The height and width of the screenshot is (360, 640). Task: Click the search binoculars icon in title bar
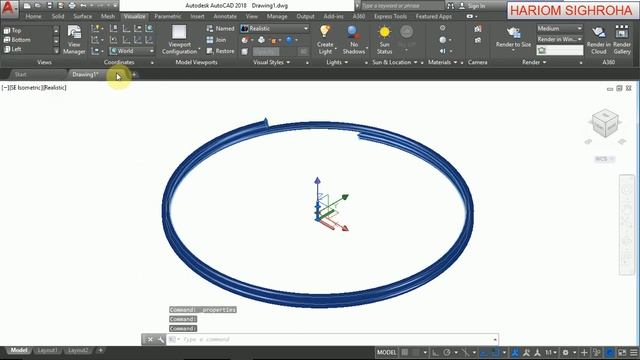[450, 6]
